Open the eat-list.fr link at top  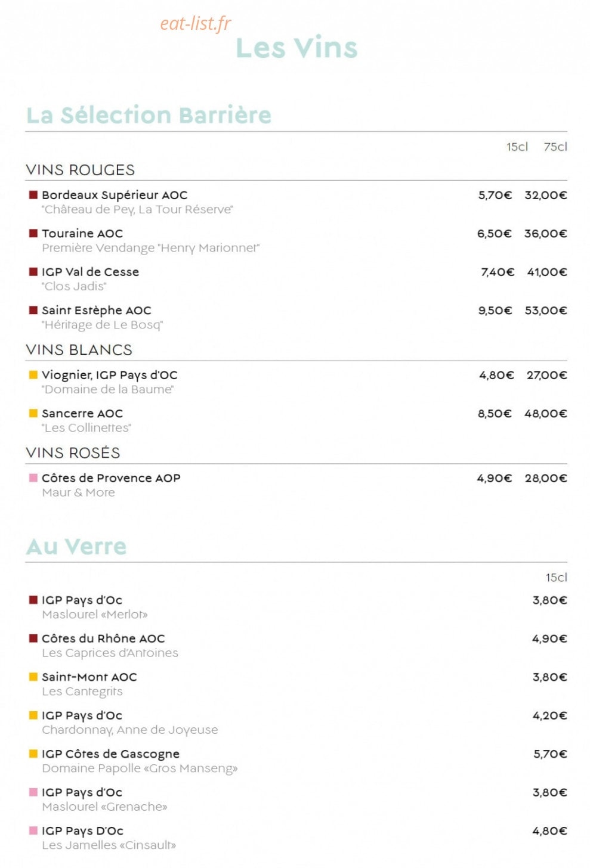click(195, 23)
